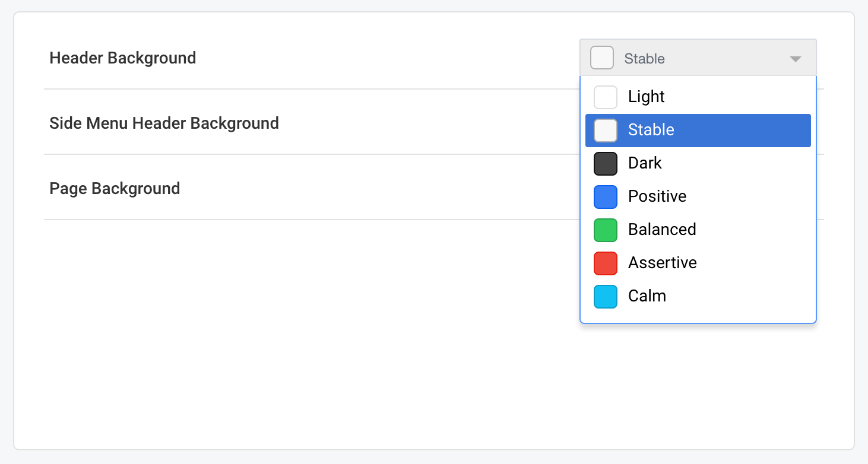Click the Header Background label

(122, 58)
